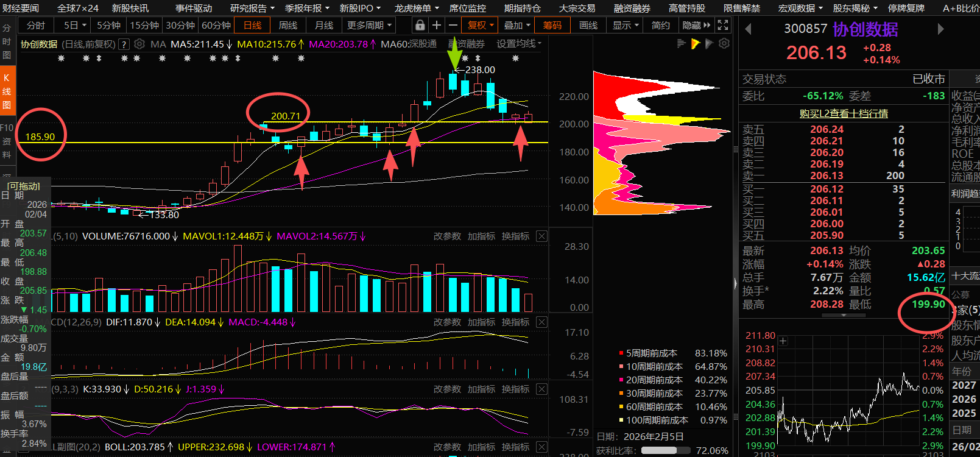This screenshot has height=457, width=980.
Task: Switch to the 60分钟 period
Action: click(216, 25)
